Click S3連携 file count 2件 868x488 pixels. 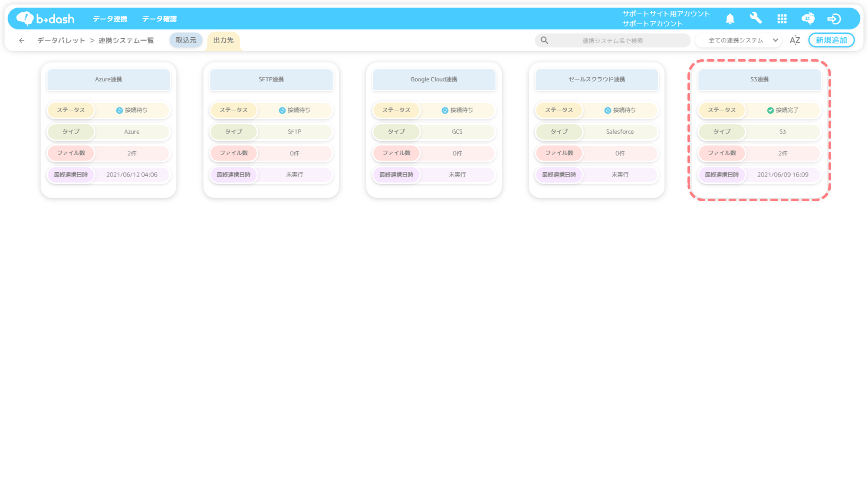pos(783,154)
